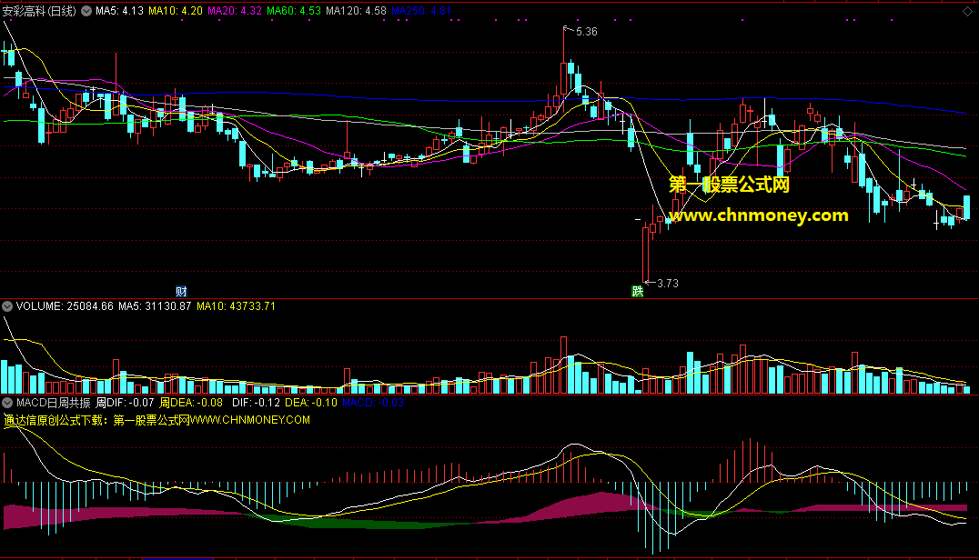The height and width of the screenshot is (560, 979).
Task: Click the MA10: 4.20 label
Action: click(x=176, y=11)
